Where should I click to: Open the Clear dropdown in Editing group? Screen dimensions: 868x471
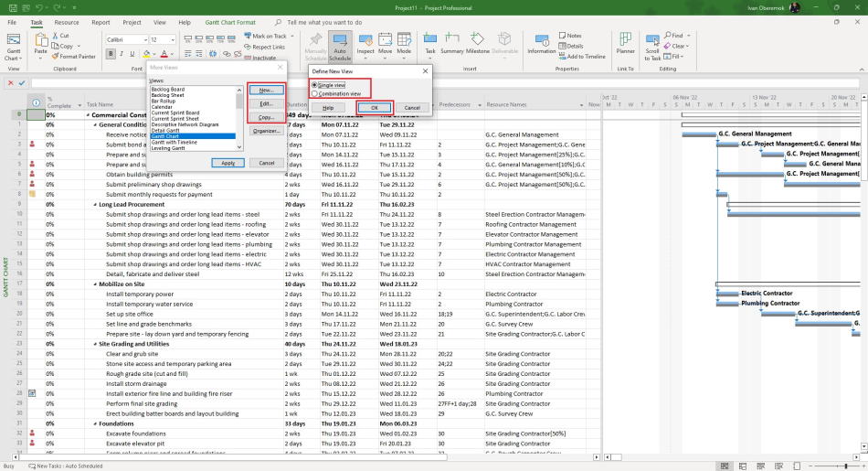coord(688,46)
